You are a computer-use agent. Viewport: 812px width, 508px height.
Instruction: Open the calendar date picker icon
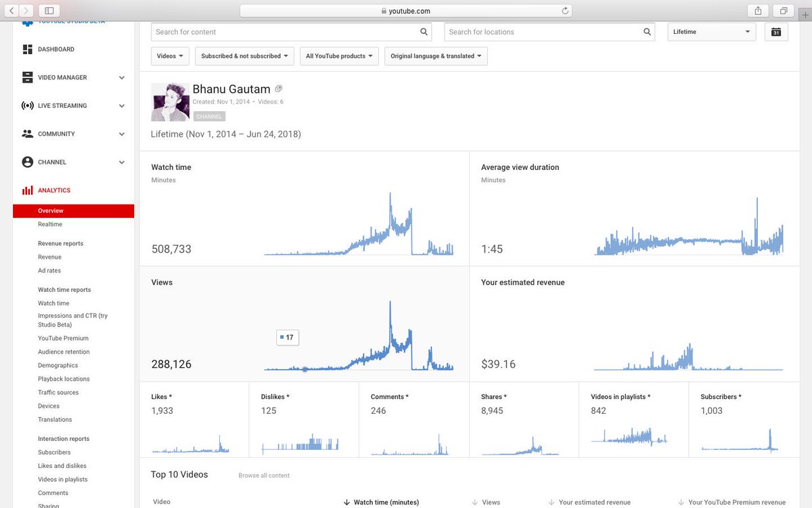click(776, 32)
